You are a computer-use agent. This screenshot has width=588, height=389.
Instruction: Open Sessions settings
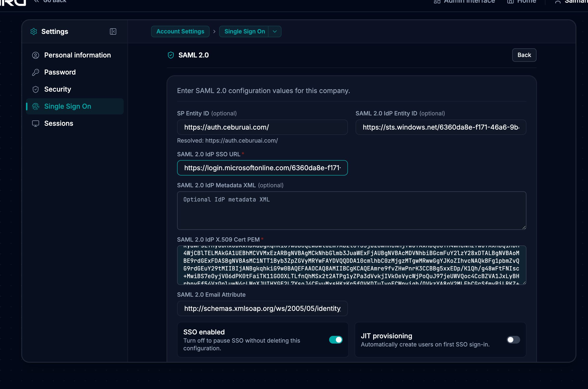click(75, 124)
